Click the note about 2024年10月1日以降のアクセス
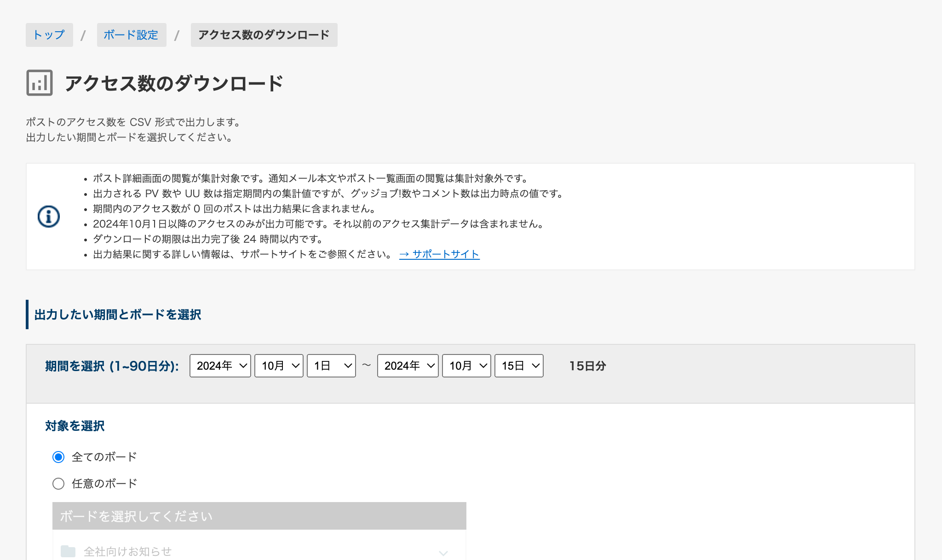The width and height of the screenshot is (942, 560). tap(319, 224)
